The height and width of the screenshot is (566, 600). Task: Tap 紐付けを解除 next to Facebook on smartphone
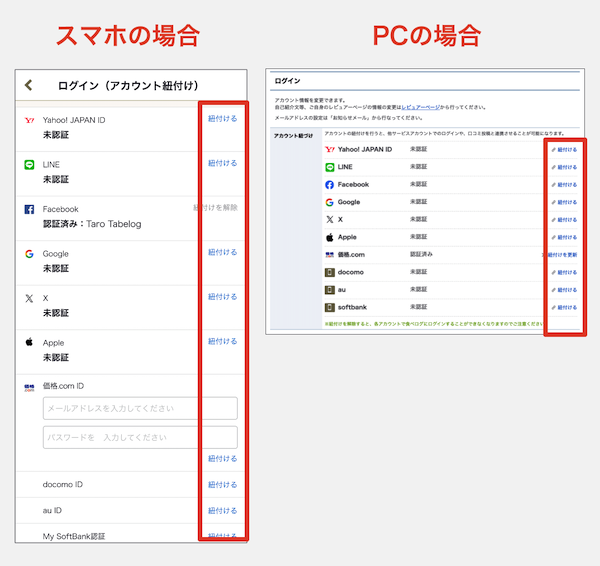[215, 208]
